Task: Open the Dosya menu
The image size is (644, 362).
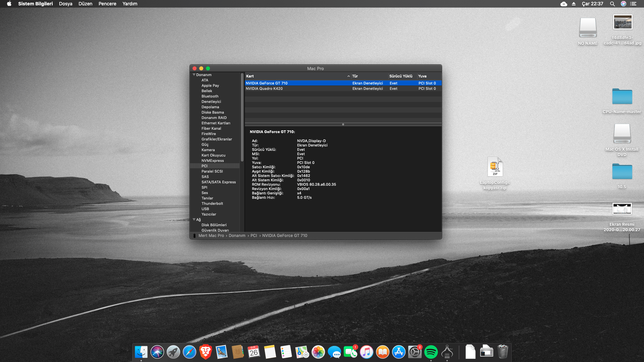Action: click(66, 4)
